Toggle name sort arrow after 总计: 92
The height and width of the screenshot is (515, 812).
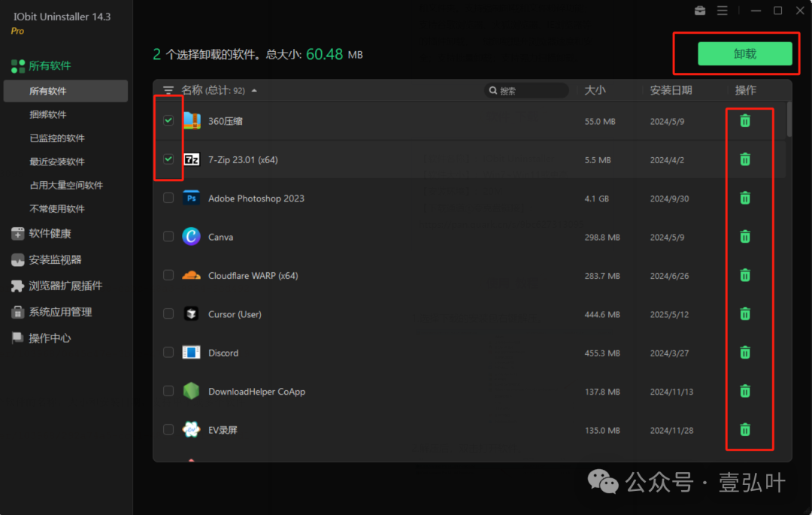click(x=254, y=90)
